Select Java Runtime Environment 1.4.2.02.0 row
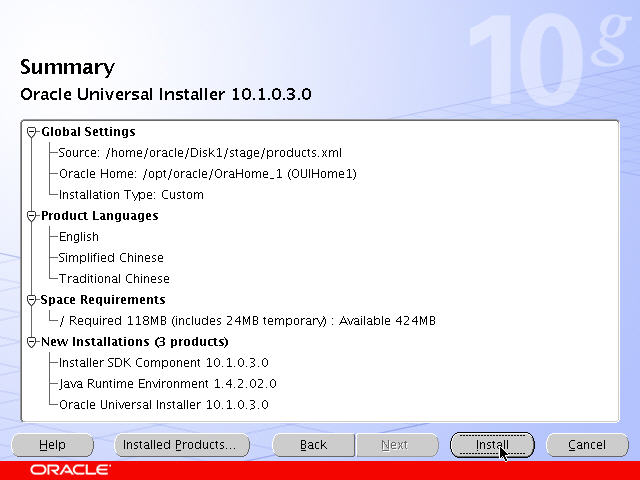Image resolution: width=640 pixels, height=480 pixels. 168,384
